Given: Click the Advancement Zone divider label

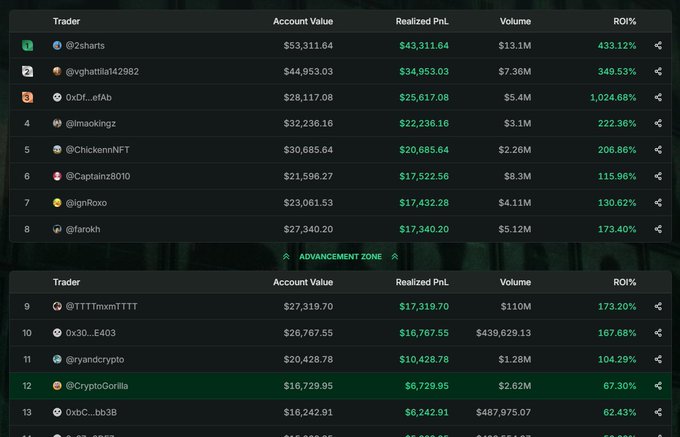Looking at the screenshot, I should [x=340, y=257].
